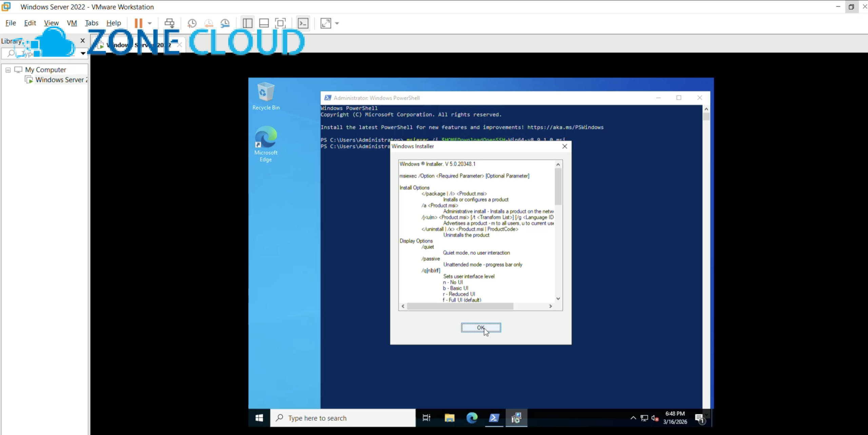This screenshot has width=868, height=435.
Task: Click OK in Windows Installer dialog
Action: 481,328
